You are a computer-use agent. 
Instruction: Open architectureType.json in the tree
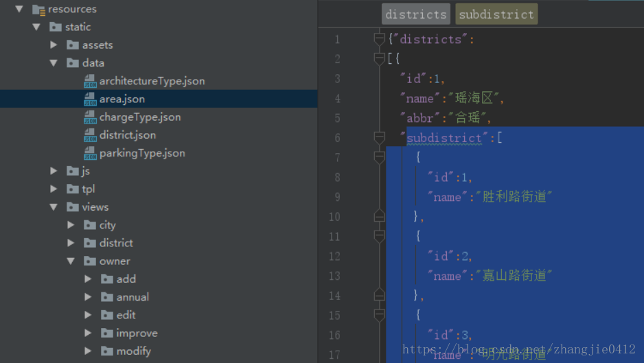[x=152, y=81]
